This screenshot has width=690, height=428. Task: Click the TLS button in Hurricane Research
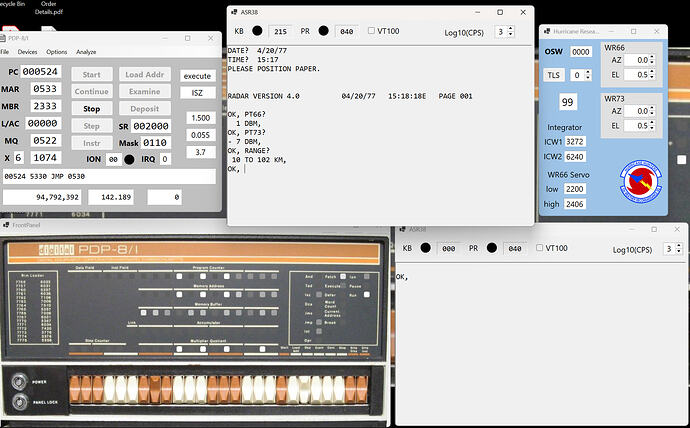(x=554, y=75)
